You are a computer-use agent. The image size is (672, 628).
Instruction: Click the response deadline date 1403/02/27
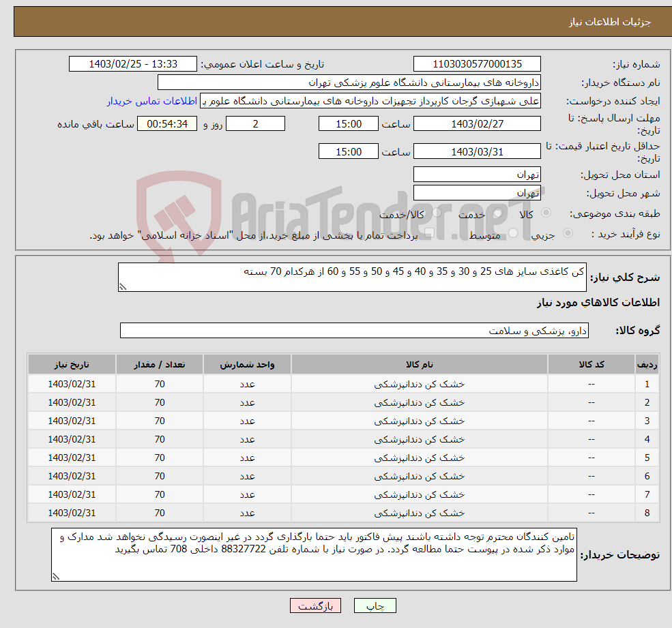point(477,124)
